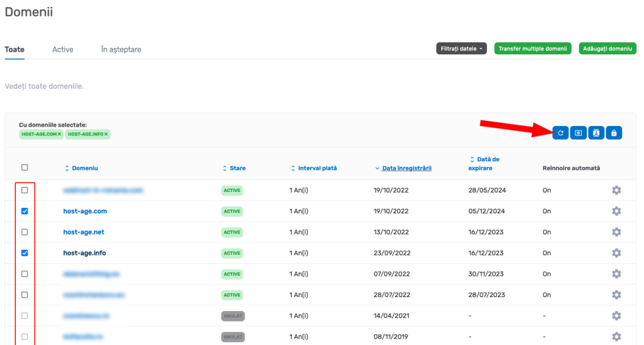
Task: Click the 'Cu domeniile selectate:' label
Action: pos(53,125)
